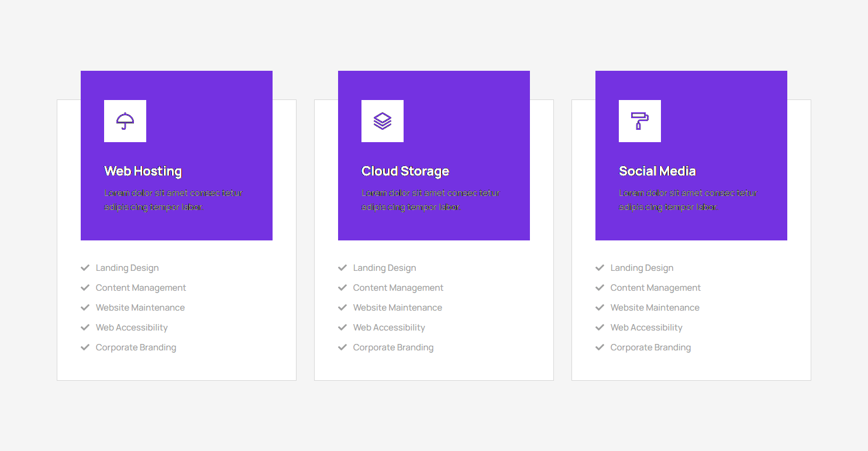
Task: Click the paint roller icon for Social Media
Action: tap(640, 121)
